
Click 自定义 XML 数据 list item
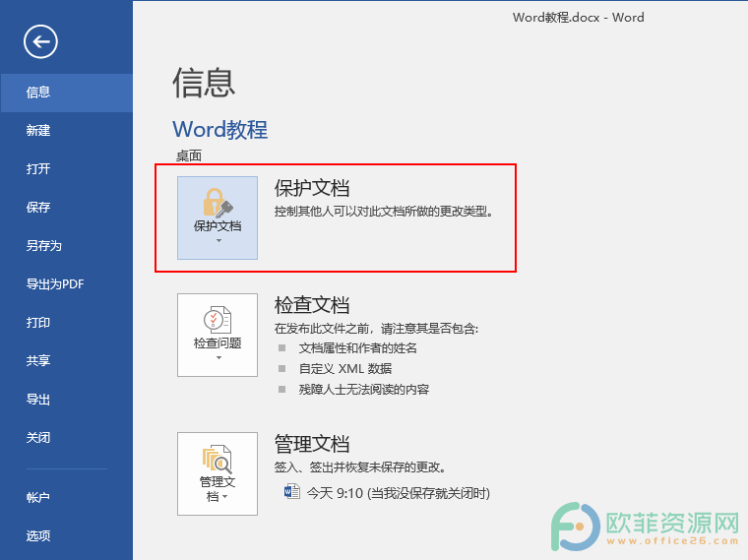pos(345,369)
